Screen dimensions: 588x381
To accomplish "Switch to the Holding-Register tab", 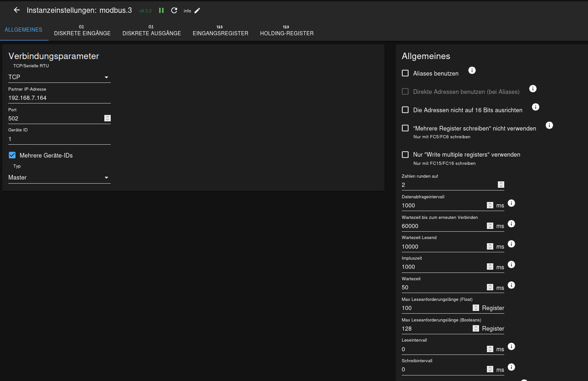I will 286,33.
